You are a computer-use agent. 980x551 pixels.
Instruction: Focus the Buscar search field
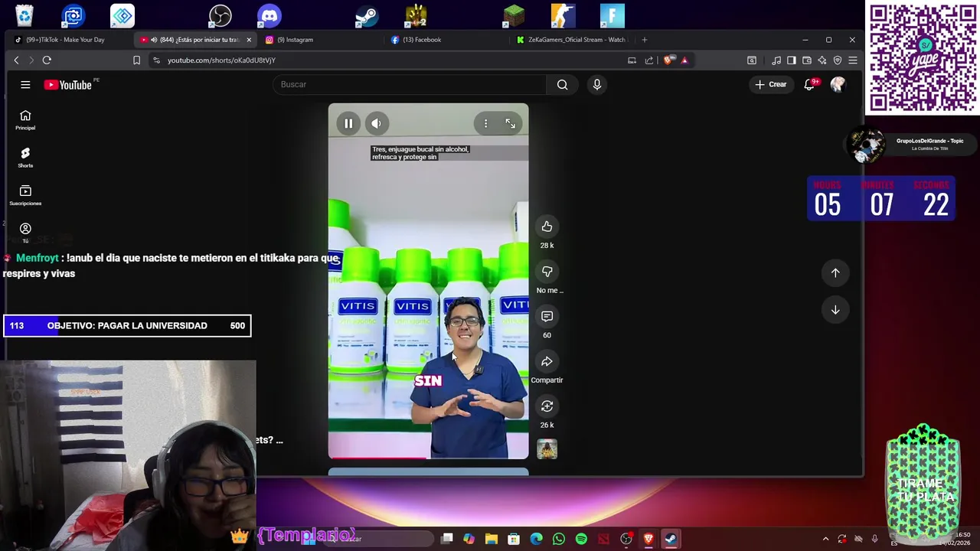pyautogui.click(x=410, y=84)
